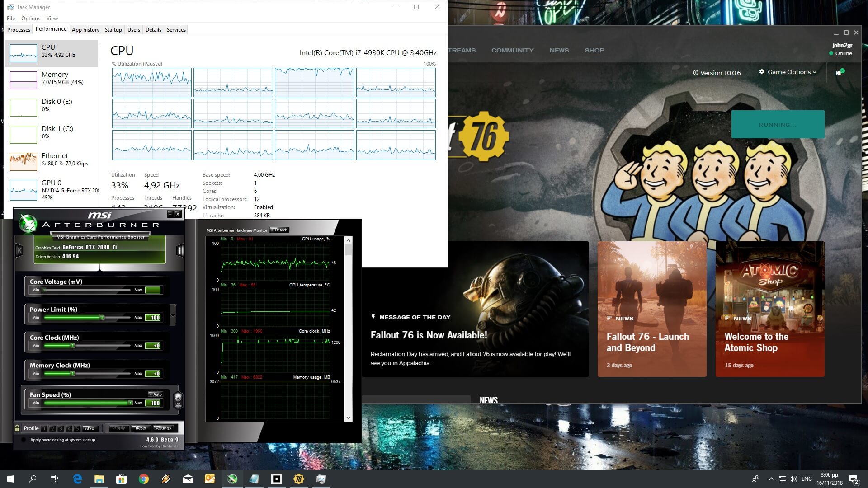Click the Afterburner Settings button
This screenshot has width=868, height=488.
click(162, 428)
